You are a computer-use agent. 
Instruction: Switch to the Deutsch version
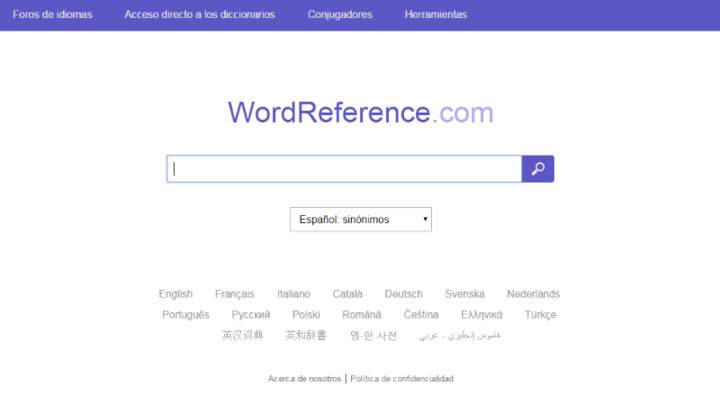[404, 294]
